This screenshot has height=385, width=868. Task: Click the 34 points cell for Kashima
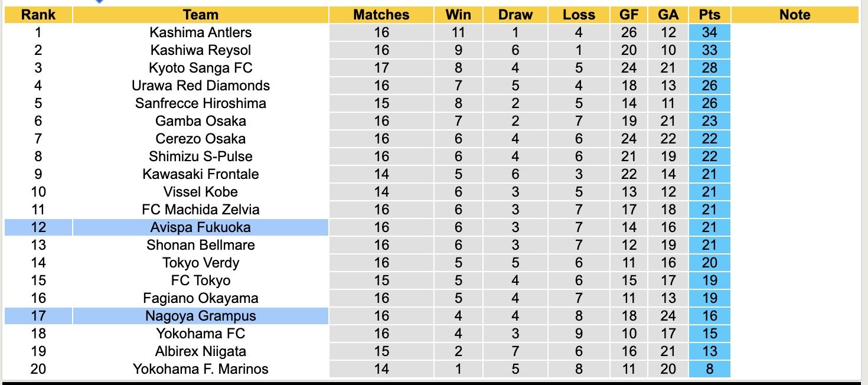(709, 32)
